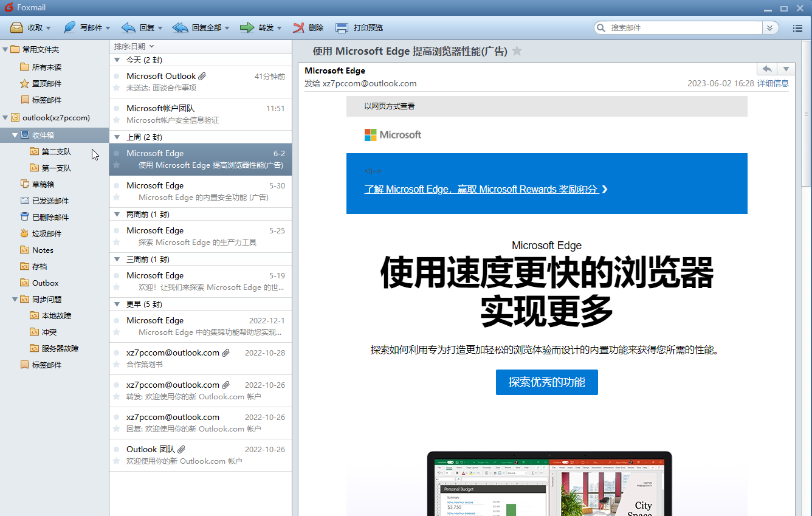Collapse the 常用文件夹 tree group
This screenshot has width=812, height=516.
[5, 49]
